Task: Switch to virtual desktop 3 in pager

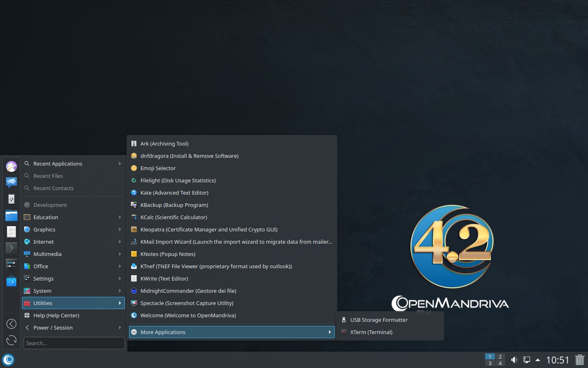Action: coord(490,363)
